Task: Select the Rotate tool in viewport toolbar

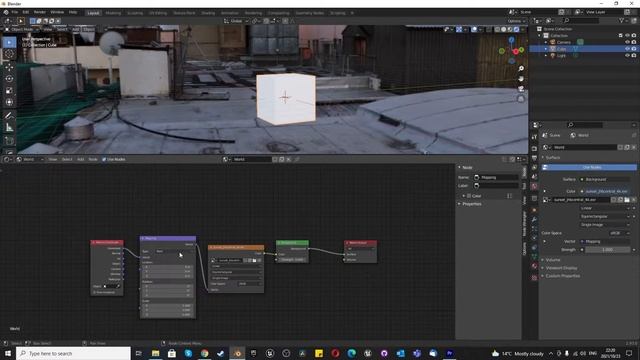Action: click(x=9, y=78)
